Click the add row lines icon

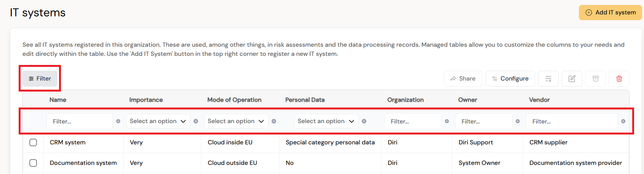point(548,79)
